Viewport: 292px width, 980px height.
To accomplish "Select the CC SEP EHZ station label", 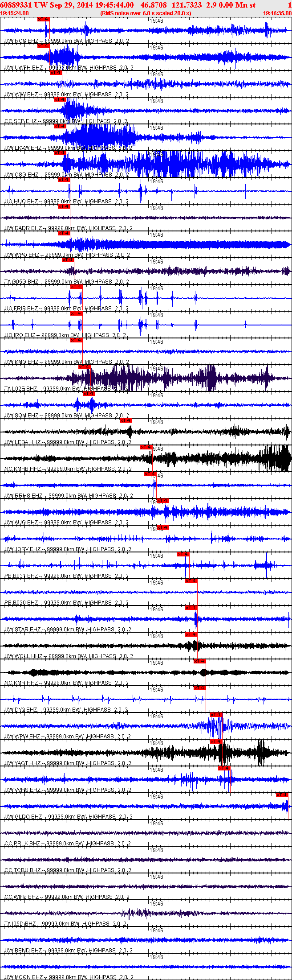I will coord(21,121).
